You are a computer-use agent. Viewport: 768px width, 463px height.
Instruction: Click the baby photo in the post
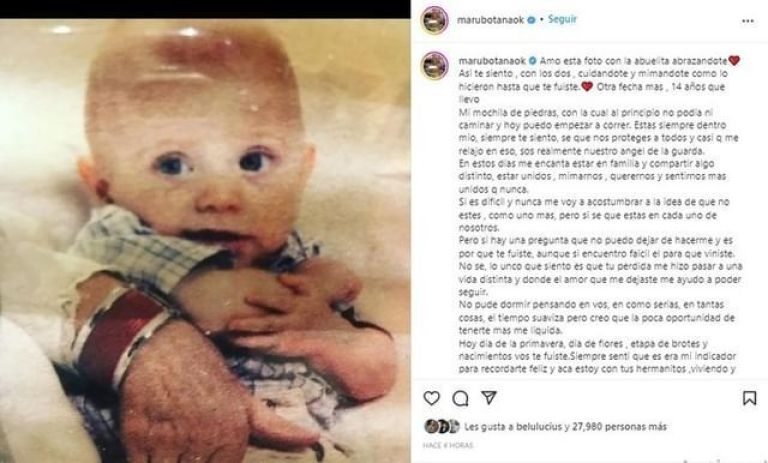(205, 241)
